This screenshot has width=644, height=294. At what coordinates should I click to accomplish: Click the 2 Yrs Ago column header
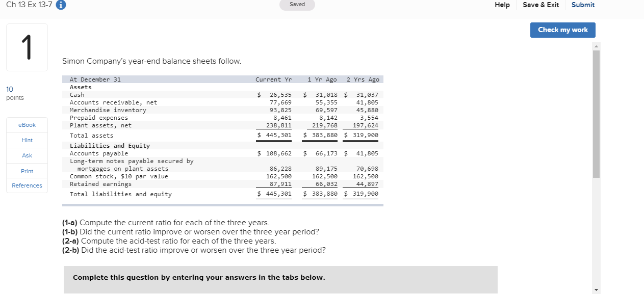point(363,79)
